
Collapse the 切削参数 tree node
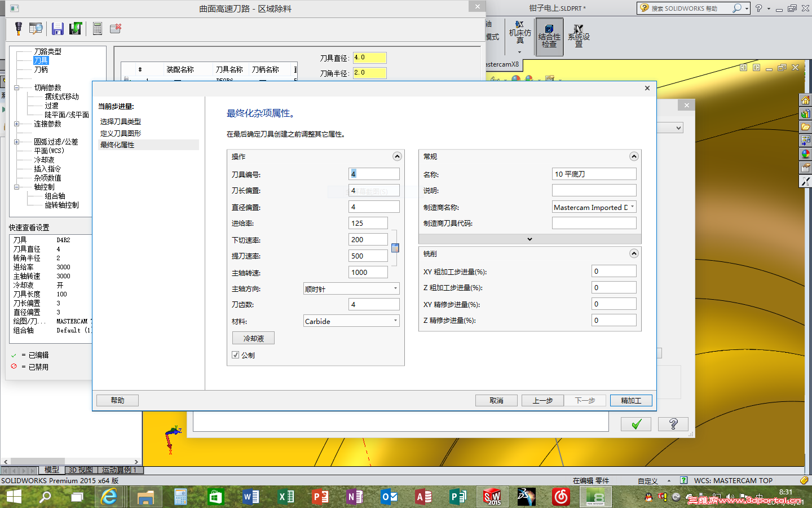(x=16, y=87)
